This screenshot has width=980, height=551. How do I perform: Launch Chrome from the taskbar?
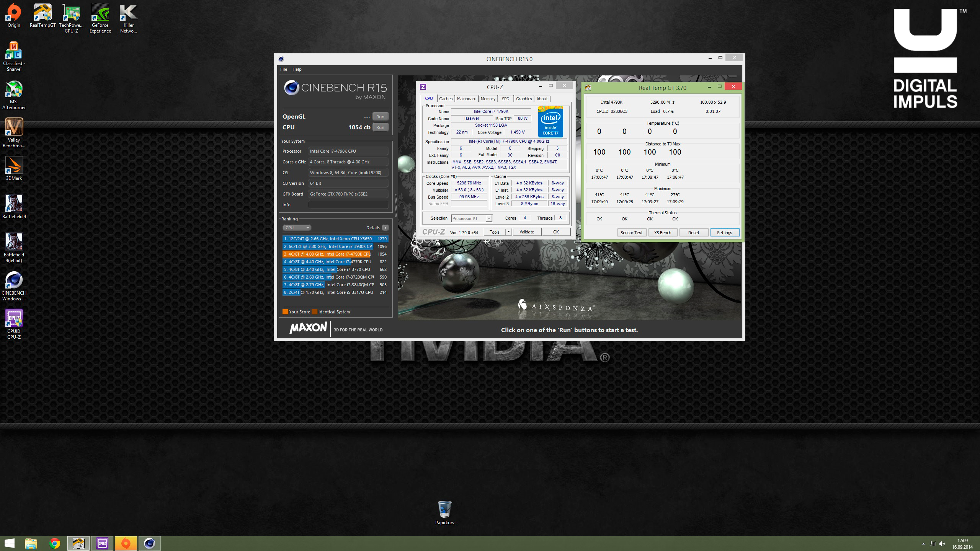pyautogui.click(x=55, y=543)
